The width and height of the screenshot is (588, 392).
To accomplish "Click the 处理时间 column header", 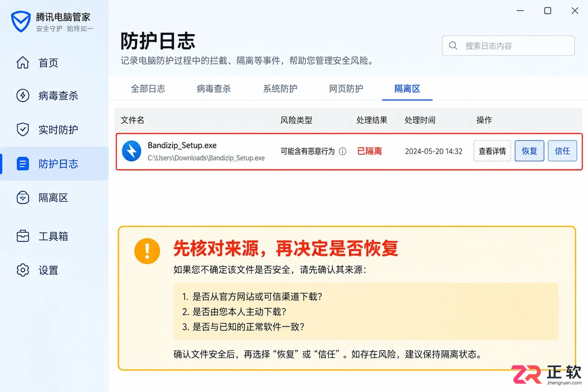I will click(x=420, y=120).
